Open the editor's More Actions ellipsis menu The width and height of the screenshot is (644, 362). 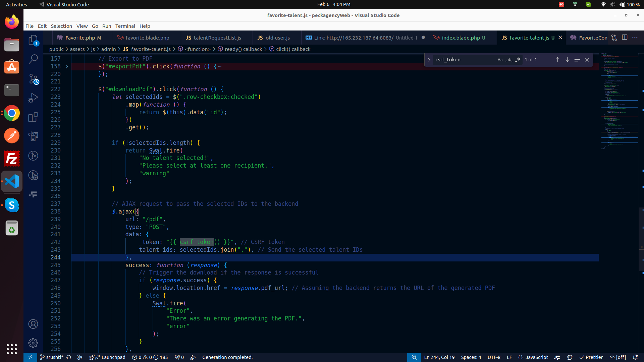(x=635, y=38)
